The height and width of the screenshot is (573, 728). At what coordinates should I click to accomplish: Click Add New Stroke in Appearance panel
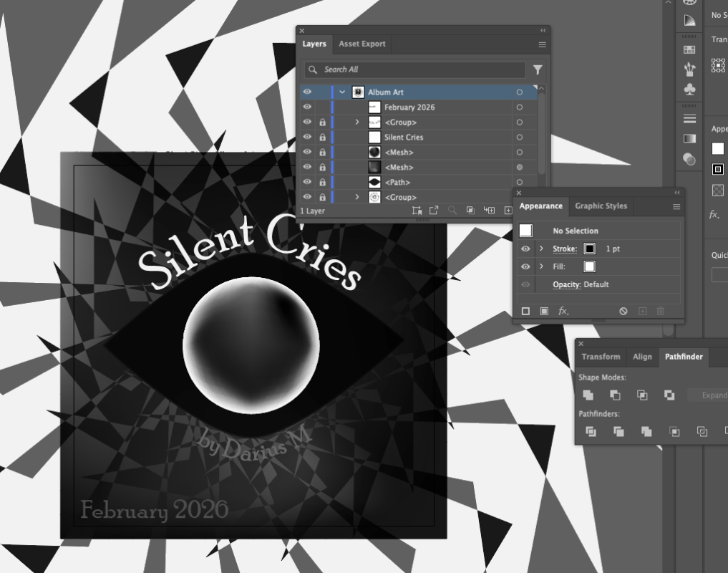(x=525, y=312)
